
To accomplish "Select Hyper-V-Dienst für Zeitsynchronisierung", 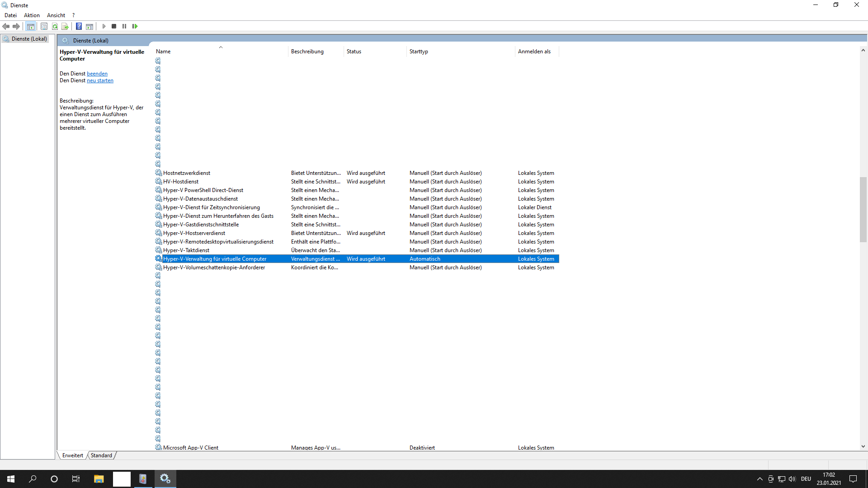I will pos(357,207).
